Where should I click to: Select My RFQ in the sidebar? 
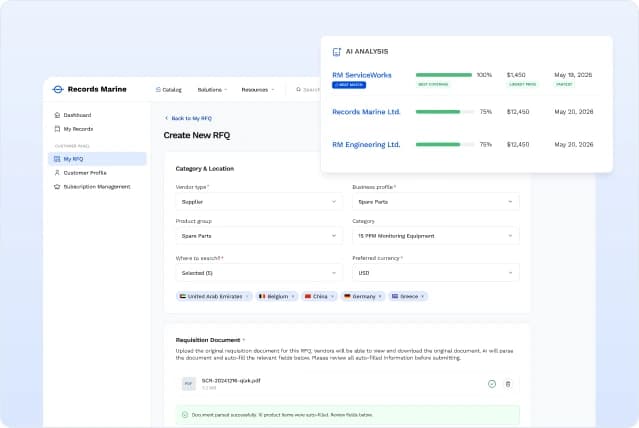tap(97, 159)
